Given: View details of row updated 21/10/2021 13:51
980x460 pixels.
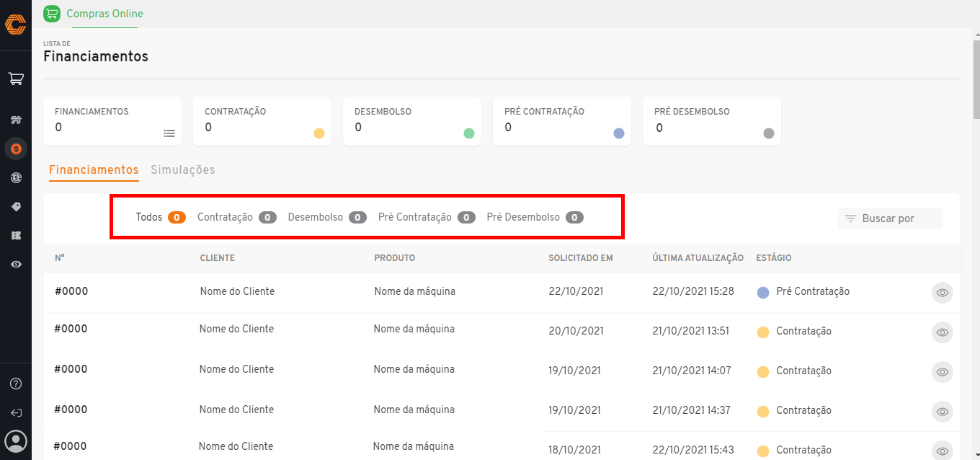Looking at the screenshot, I should [943, 332].
